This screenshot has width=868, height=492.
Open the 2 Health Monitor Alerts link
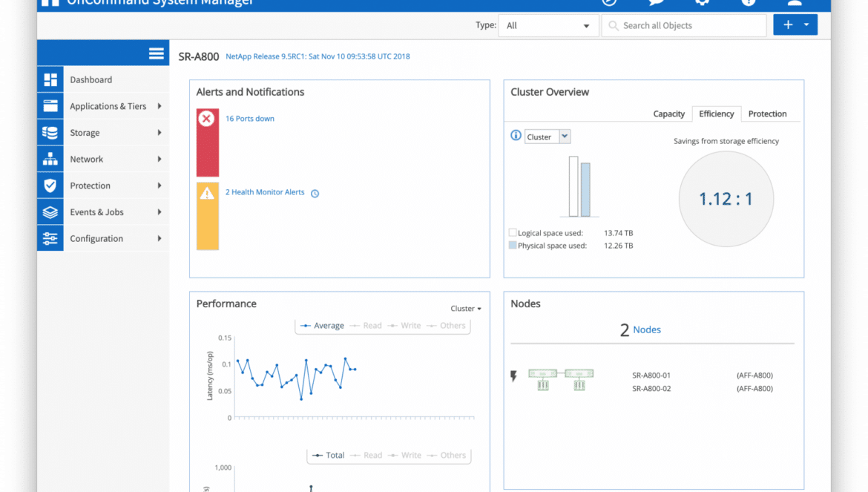pyautogui.click(x=265, y=192)
